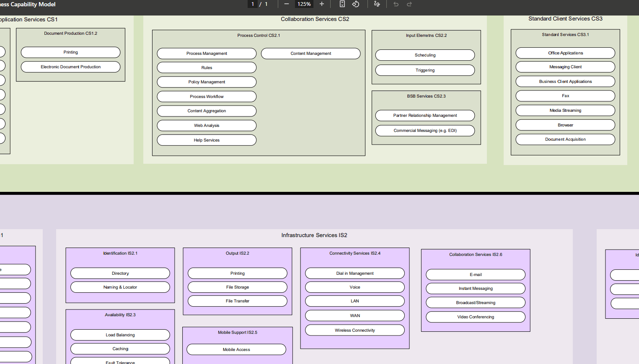Select the Content Management box in Process Control
639x364 pixels.
(310, 54)
